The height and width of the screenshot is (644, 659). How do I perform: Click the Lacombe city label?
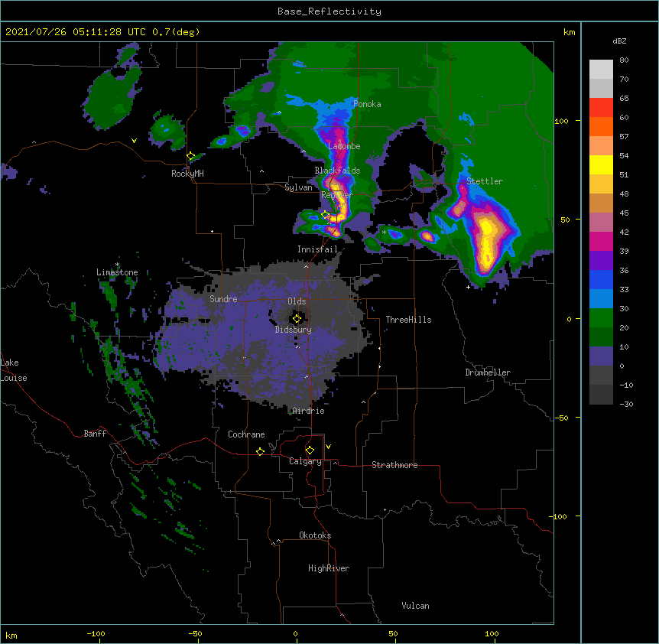tap(344, 146)
